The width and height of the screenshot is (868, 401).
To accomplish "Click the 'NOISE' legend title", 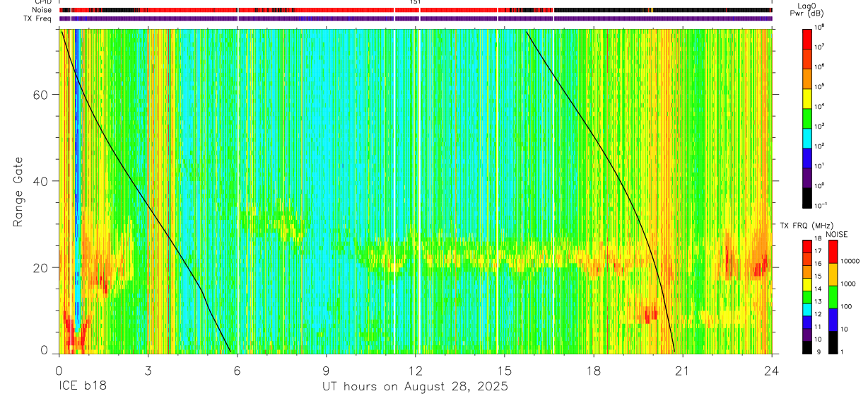I will click(837, 233).
